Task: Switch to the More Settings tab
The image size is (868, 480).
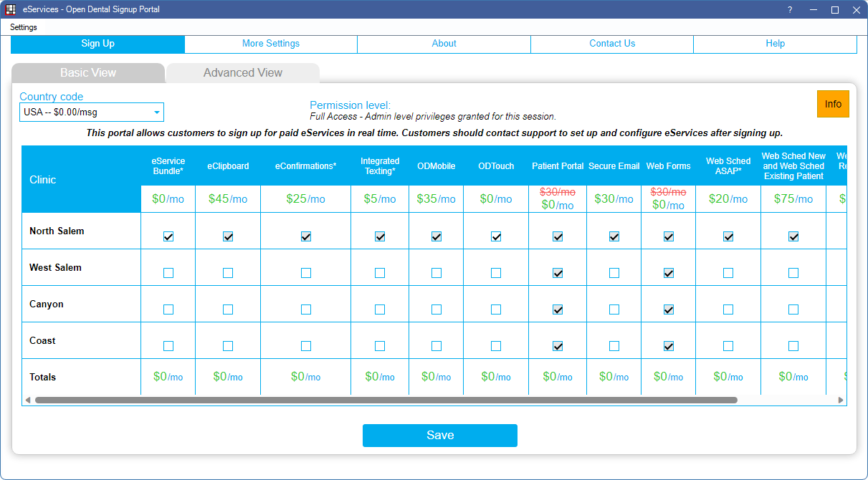Action: tap(270, 44)
